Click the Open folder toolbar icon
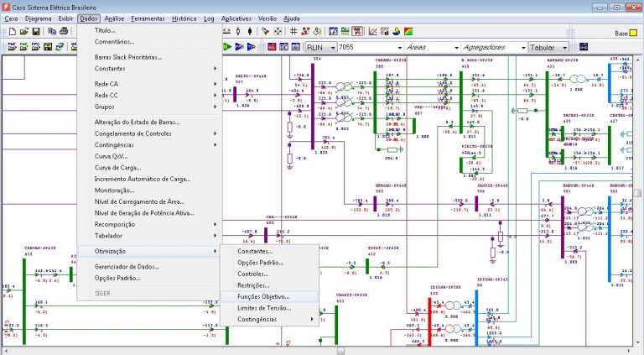 (23, 33)
